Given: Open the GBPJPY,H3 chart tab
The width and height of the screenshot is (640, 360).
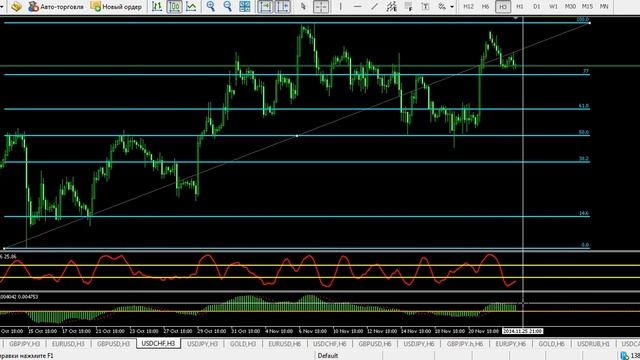Looking at the screenshot, I should tap(24, 344).
